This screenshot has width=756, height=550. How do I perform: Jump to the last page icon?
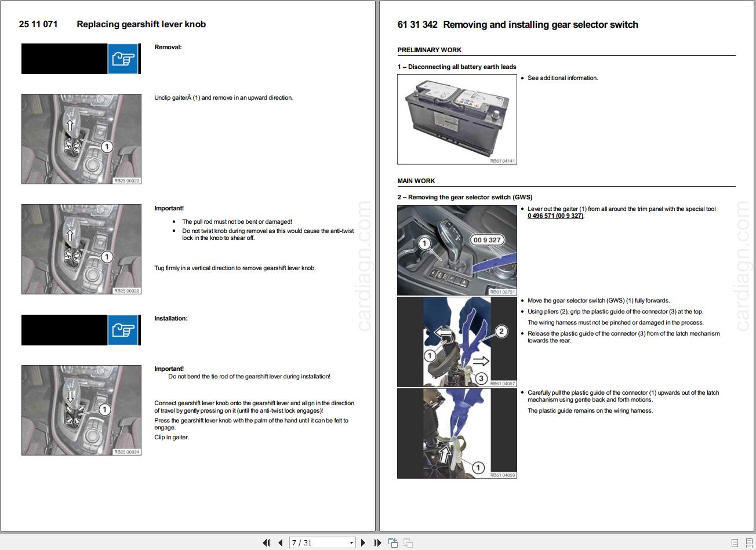(377, 542)
